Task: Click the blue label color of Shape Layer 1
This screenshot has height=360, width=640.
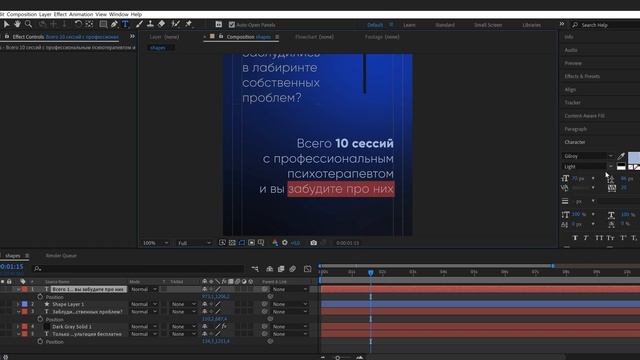Action: pyautogui.click(x=24, y=304)
